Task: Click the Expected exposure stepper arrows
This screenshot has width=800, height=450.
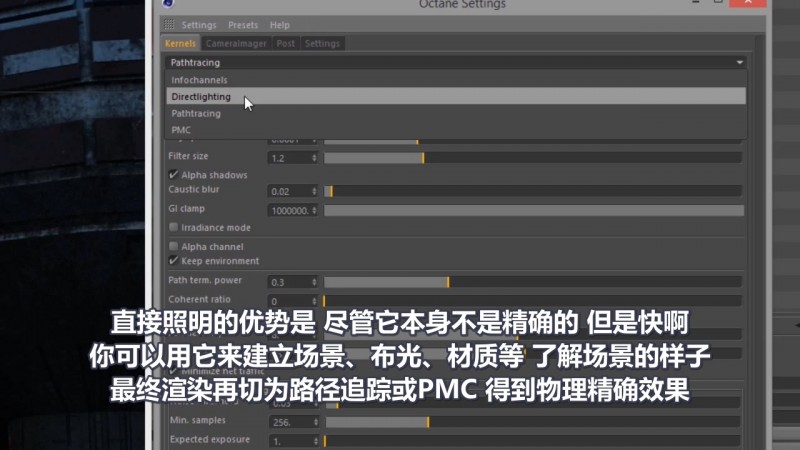Action: tap(316, 441)
